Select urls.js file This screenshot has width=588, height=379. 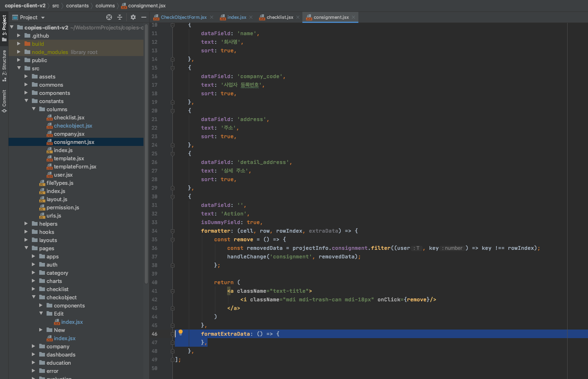click(54, 215)
